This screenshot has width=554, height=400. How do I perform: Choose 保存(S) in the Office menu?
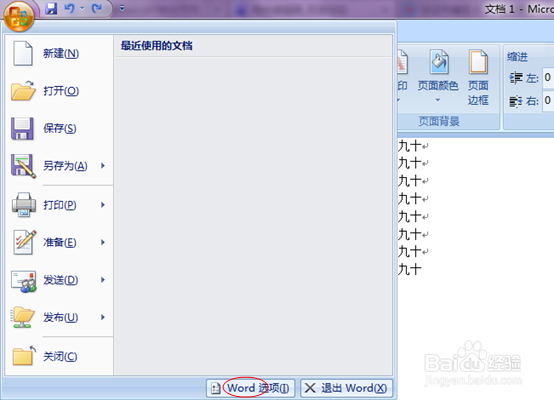59,129
